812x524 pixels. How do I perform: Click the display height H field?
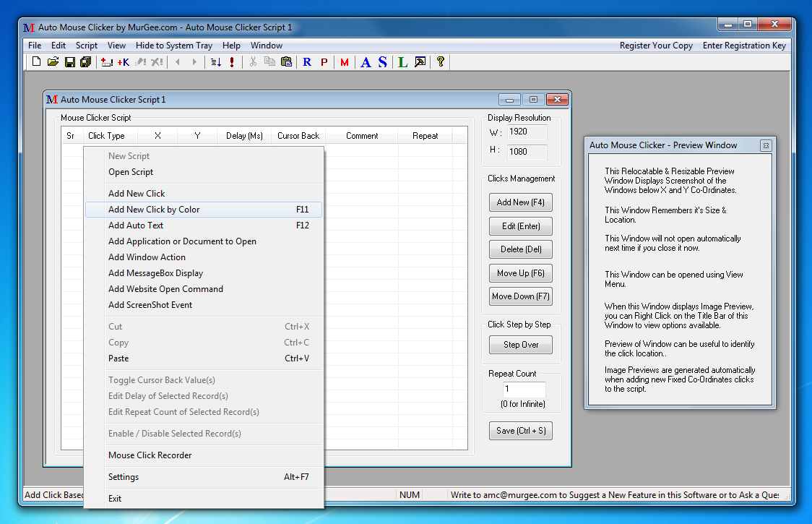click(x=526, y=152)
